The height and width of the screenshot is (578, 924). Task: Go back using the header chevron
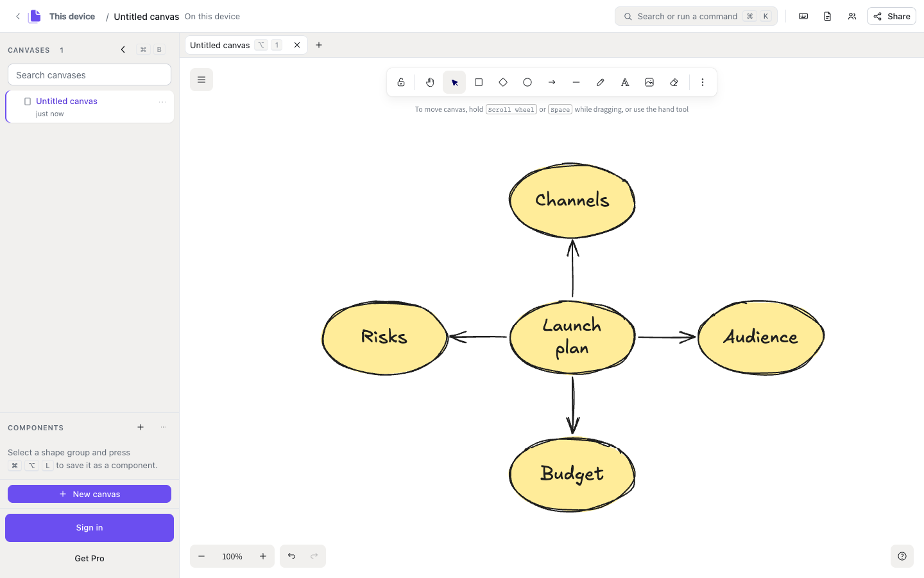point(18,16)
